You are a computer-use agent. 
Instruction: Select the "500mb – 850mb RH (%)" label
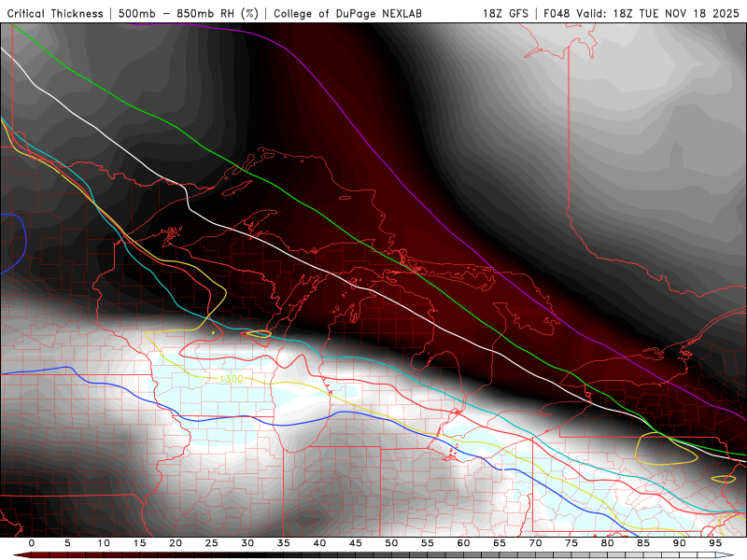pyautogui.click(x=189, y=13)
